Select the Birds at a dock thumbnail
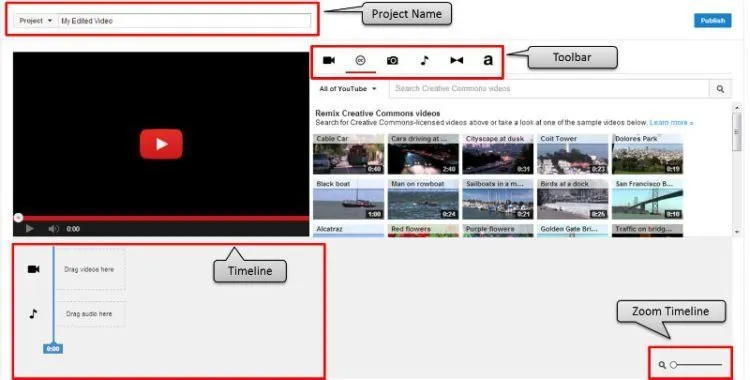Image resolution: width=750 pixels, height=380 pixels. [x=573, y=199]
